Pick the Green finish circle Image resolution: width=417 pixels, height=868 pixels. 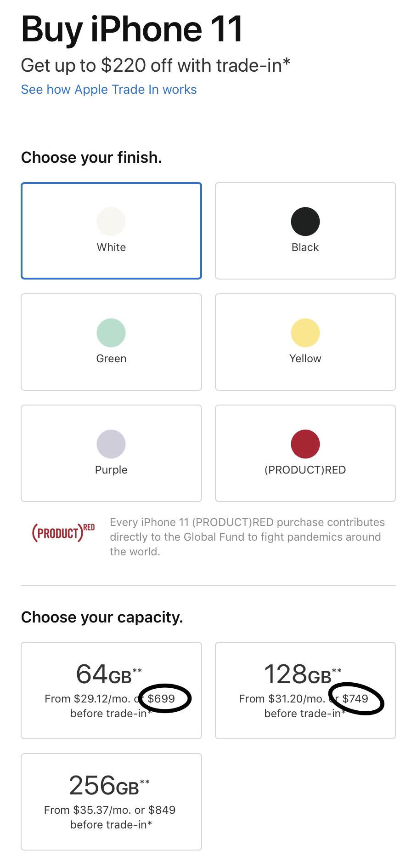[111, 333]
